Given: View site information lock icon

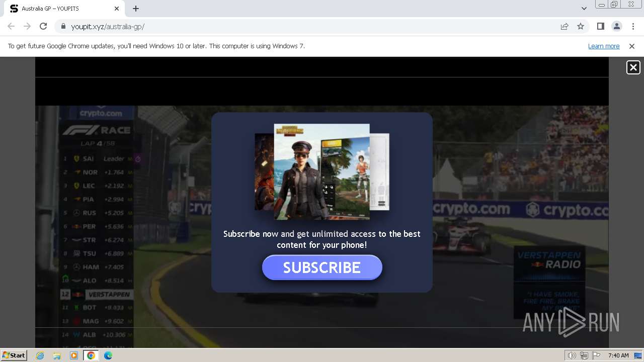Looking at the screenshot, I should pos(63,26).
